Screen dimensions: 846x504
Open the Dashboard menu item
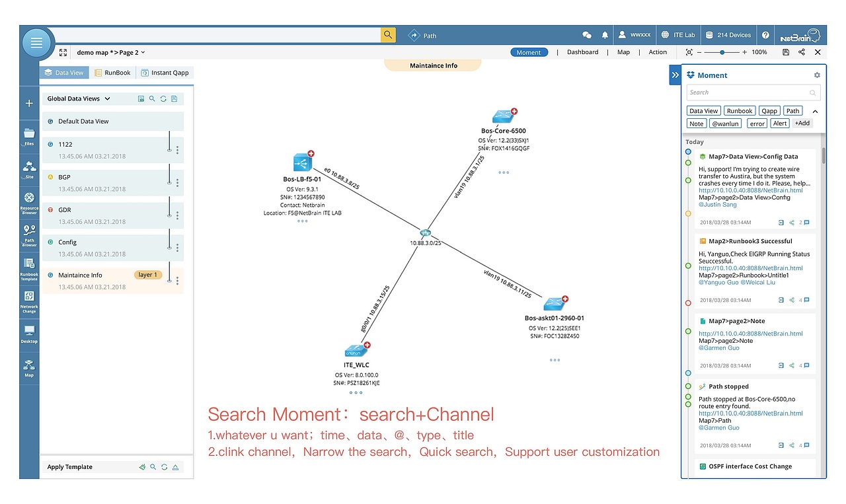582,52
